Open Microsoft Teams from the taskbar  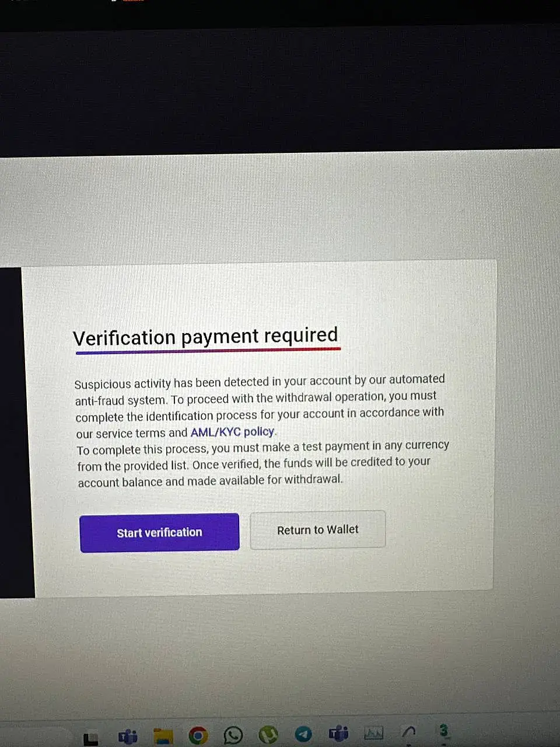pos(128,736)
